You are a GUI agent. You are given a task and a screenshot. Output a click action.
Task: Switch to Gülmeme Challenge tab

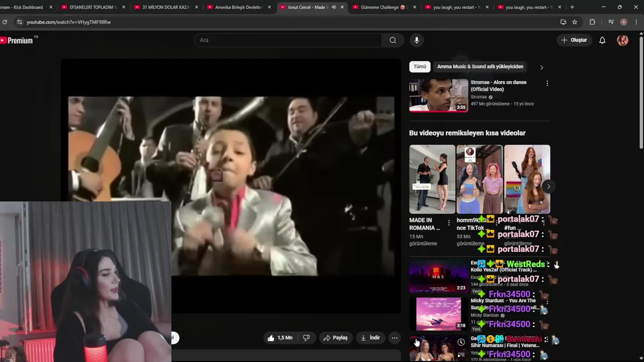[384, 7]
